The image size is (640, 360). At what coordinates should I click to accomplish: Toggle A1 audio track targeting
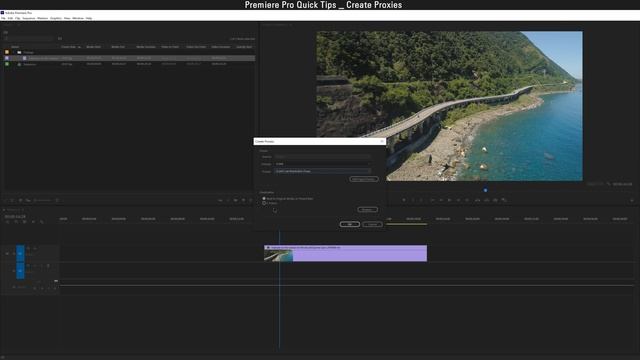click(20, 271)
